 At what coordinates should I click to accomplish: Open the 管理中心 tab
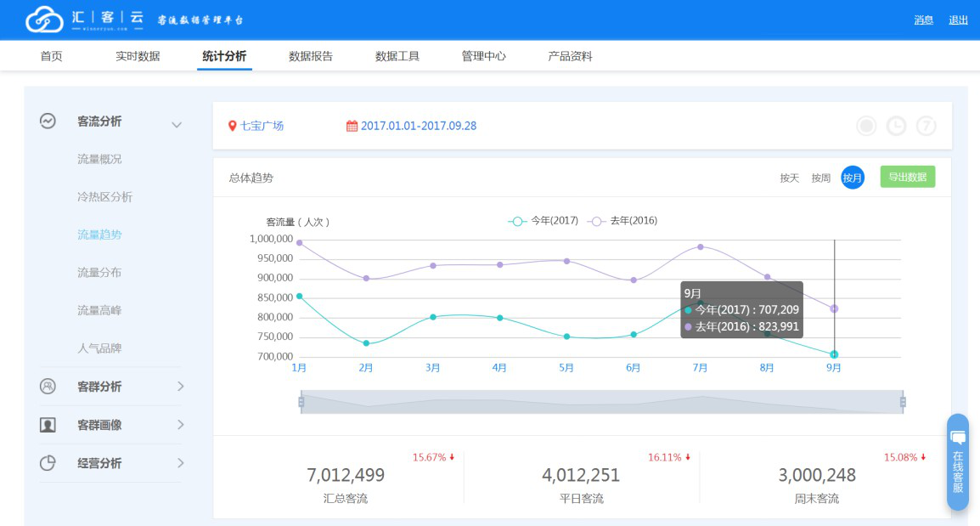point(483,56)
